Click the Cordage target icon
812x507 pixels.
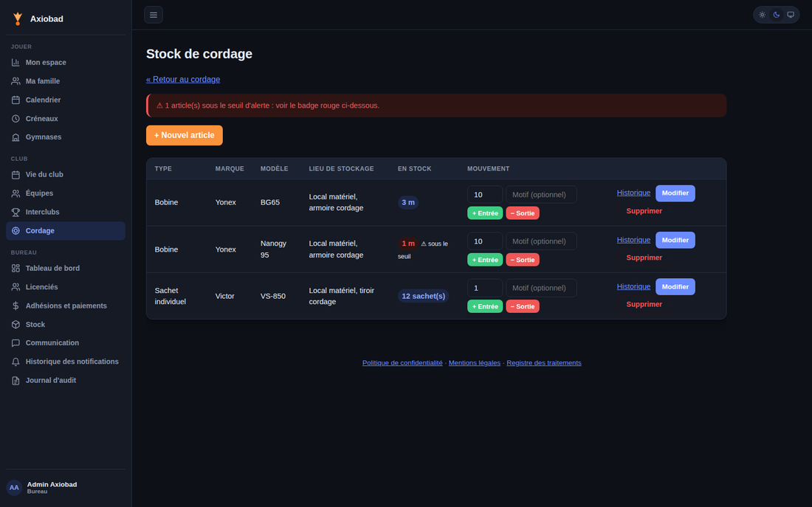pyautogui.click(x=16, y=231)
